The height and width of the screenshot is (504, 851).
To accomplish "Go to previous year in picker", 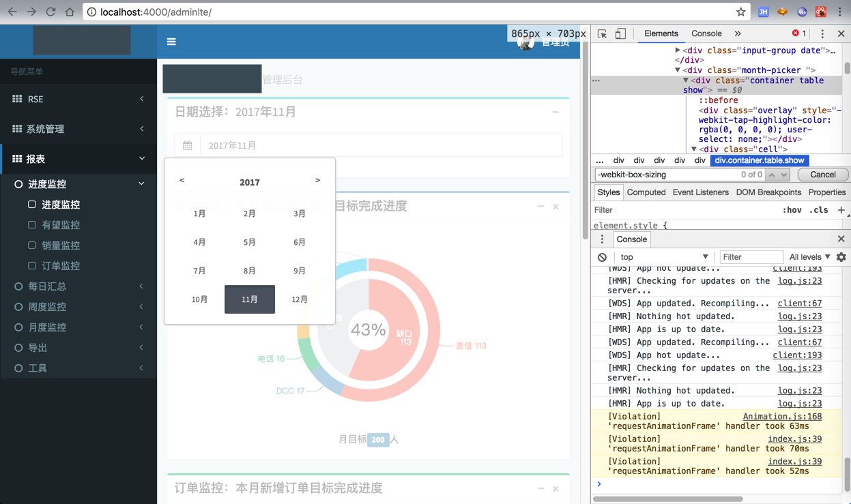I will click(182, 181).
